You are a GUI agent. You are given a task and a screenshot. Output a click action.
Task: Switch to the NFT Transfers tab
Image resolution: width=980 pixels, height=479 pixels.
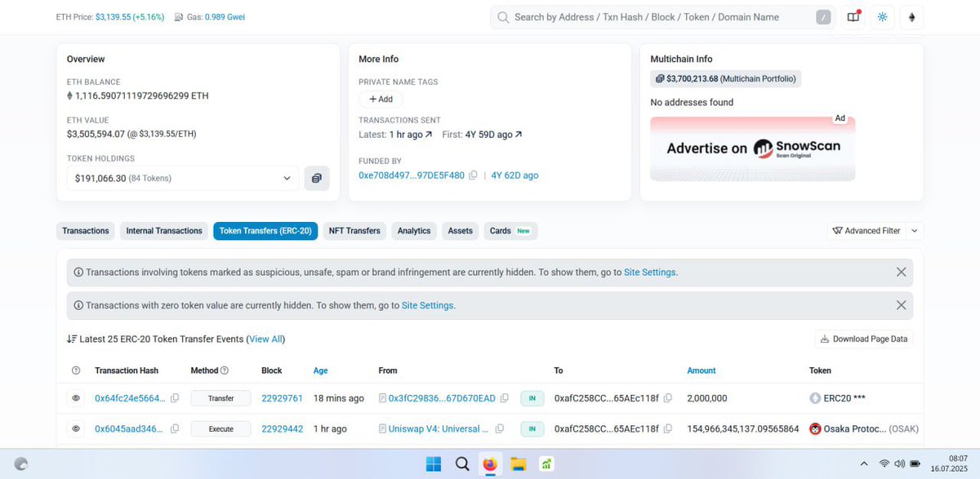click(x=354, y=231)
